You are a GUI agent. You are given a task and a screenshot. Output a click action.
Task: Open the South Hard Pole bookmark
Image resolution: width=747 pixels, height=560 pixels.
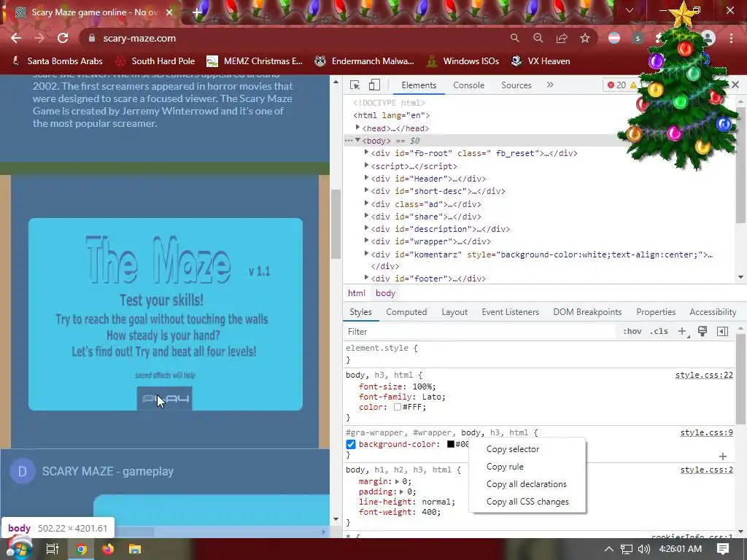[156, 61]
